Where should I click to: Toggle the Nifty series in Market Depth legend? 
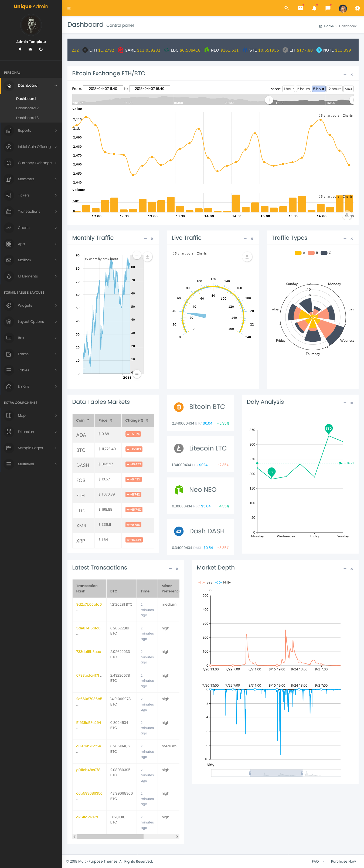click(223, 583)
